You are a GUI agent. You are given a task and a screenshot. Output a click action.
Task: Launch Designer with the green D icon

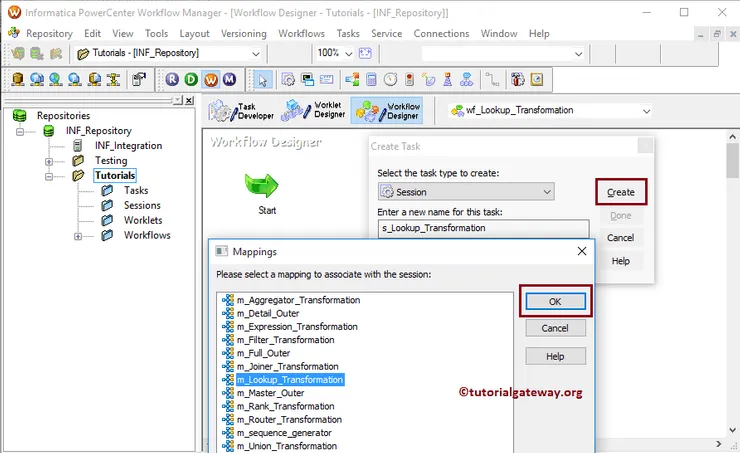[191, 79]
